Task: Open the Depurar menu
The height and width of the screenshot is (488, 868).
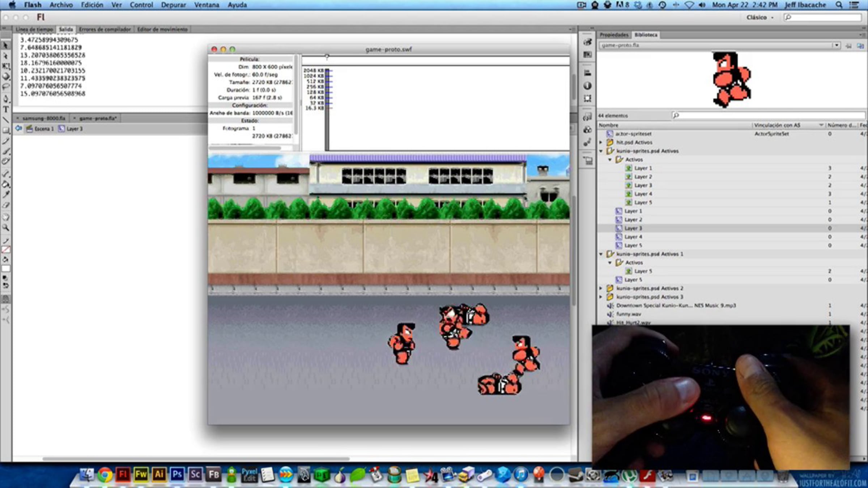Action: (x=173, y=5)
